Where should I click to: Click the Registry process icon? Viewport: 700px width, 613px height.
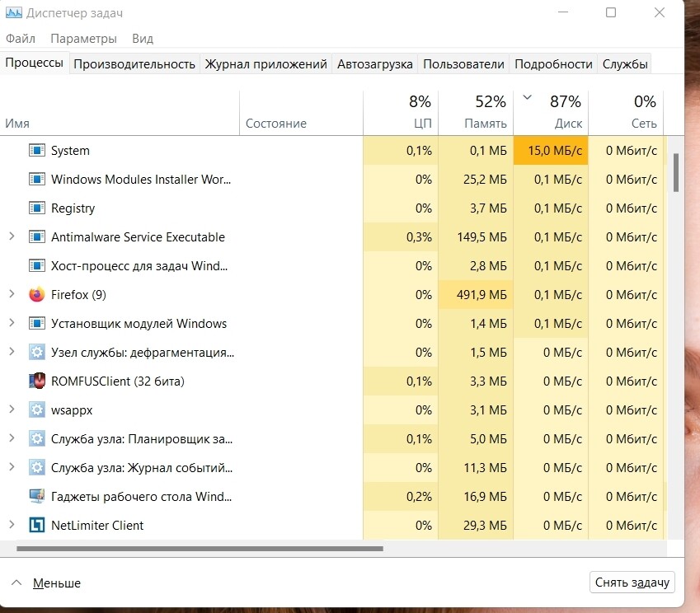tap(36, 208)
